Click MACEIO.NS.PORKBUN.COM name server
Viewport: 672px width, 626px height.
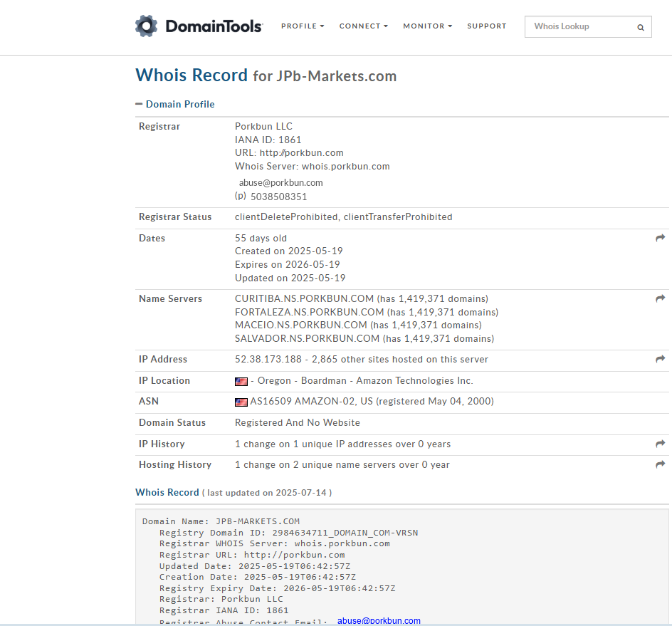point(301,325)
